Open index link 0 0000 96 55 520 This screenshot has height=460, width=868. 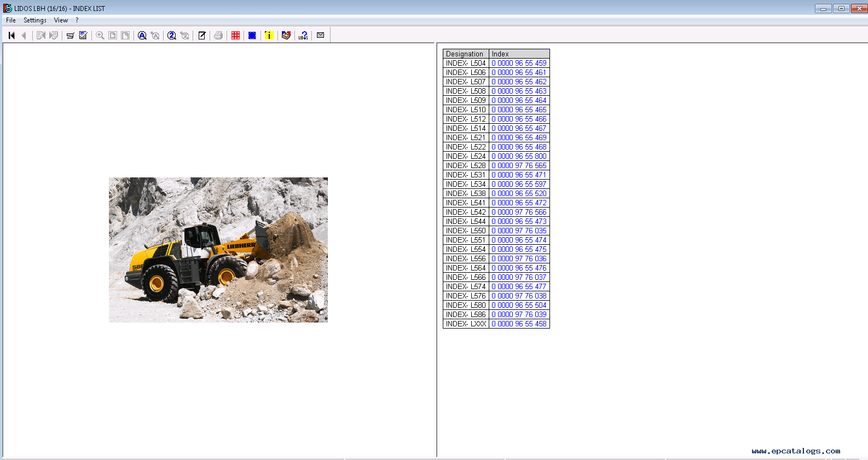519,193
